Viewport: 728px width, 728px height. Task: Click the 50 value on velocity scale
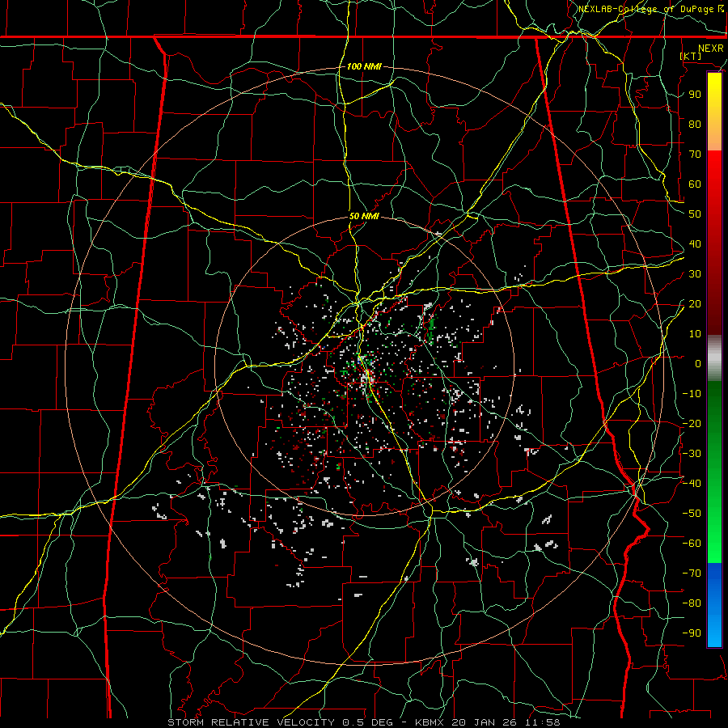click(695, 214)
